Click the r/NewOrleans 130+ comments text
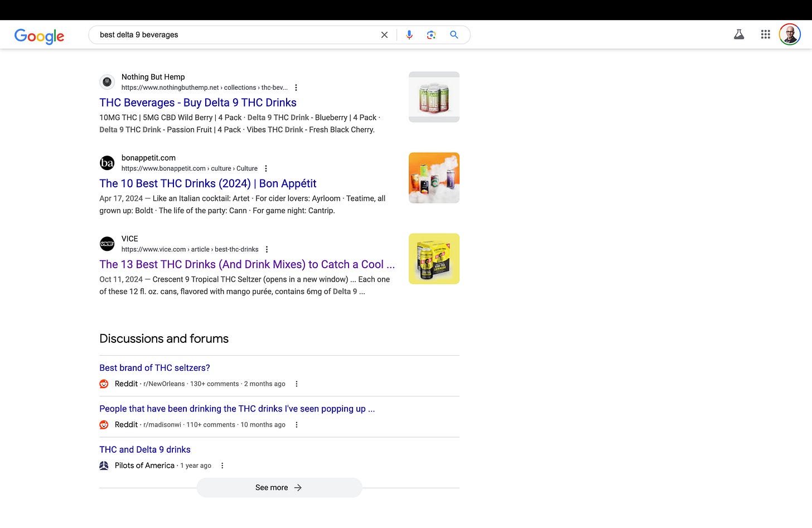Viewport: 812px width, 528px height. coord(215,384)
